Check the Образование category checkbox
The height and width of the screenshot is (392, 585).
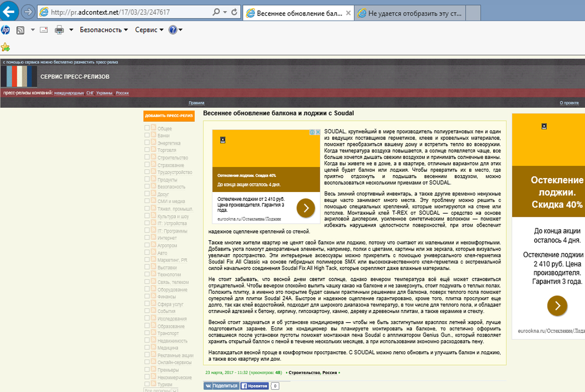coord(147,326)
